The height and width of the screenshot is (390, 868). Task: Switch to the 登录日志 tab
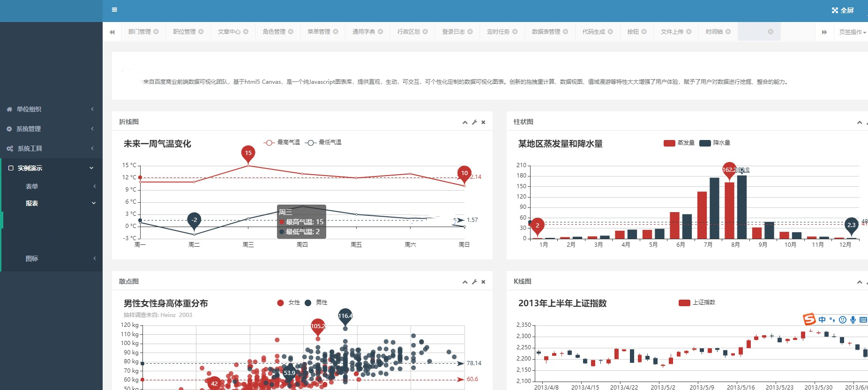[453, 32]
